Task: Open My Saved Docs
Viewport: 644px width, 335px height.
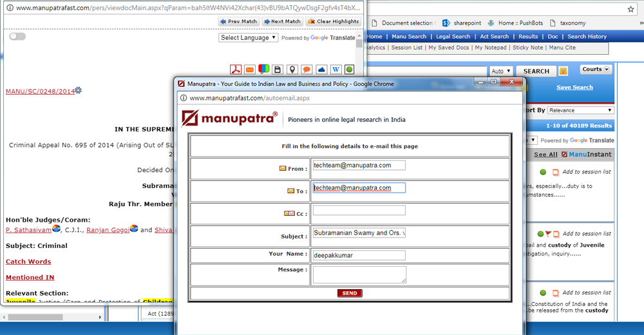Action: [448, 47]
